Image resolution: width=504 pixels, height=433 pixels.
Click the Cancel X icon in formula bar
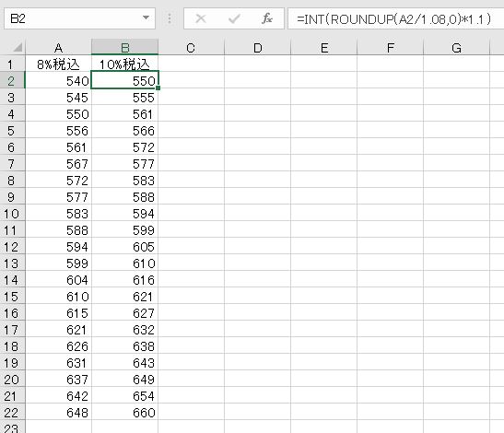coord(201,18)
